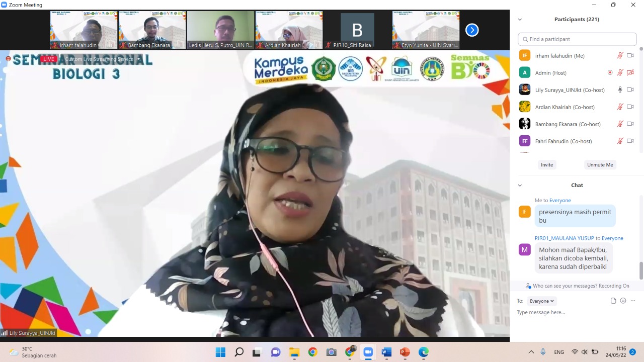The image size is (644, 362).
Task: Select irham falahudin video thumbnail
Action: (84, 30)
